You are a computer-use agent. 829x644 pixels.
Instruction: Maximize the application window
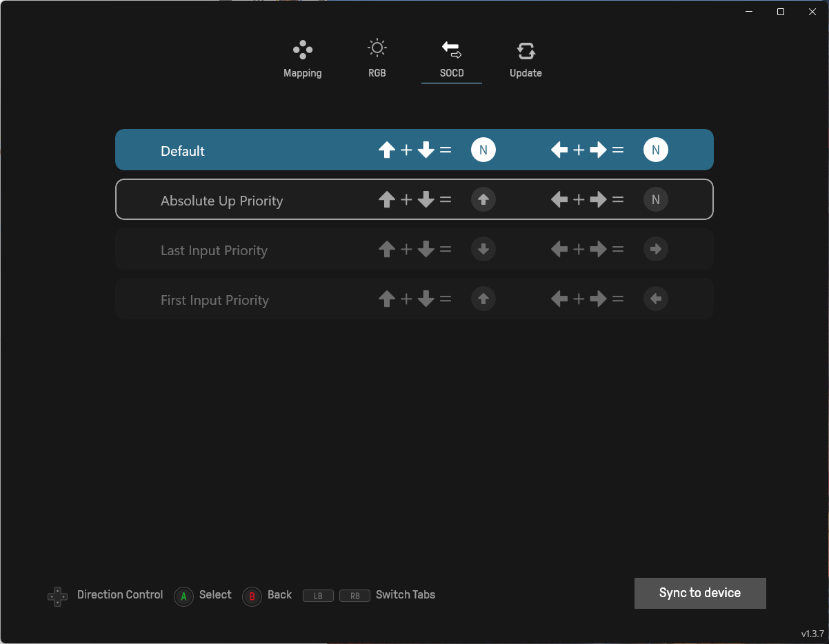[x=780, y=12]
